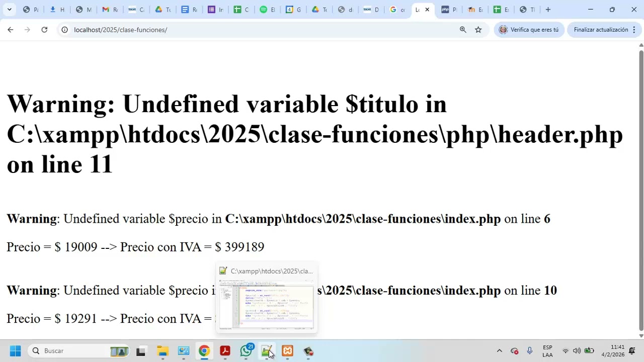
Task: Click the microphone tray icon
Action: pyautogui.click(x=529, y=351)
